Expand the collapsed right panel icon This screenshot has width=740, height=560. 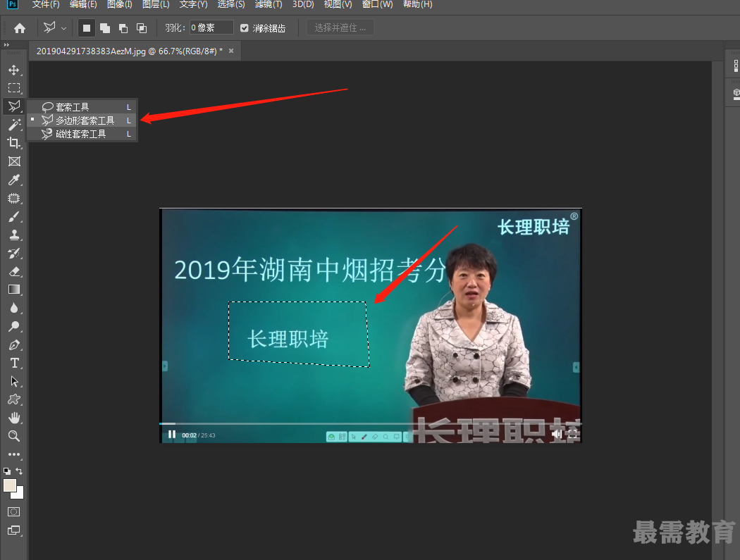pos(736,66)
